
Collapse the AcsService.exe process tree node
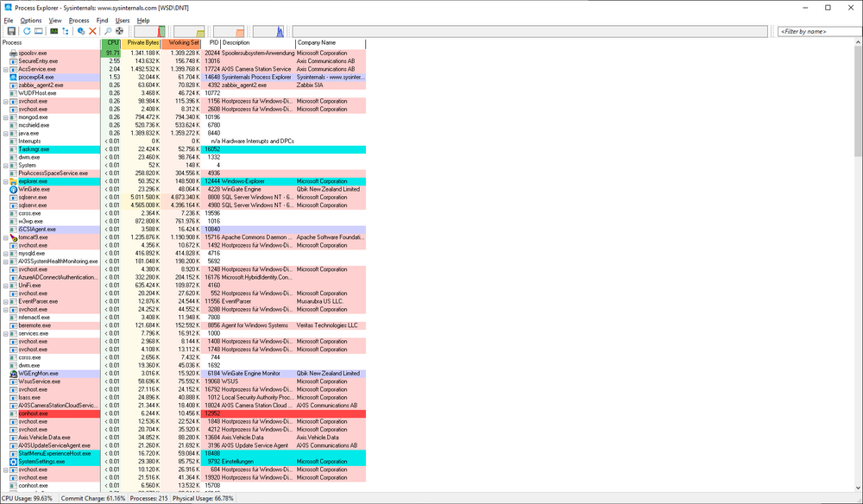click(5, 69)
